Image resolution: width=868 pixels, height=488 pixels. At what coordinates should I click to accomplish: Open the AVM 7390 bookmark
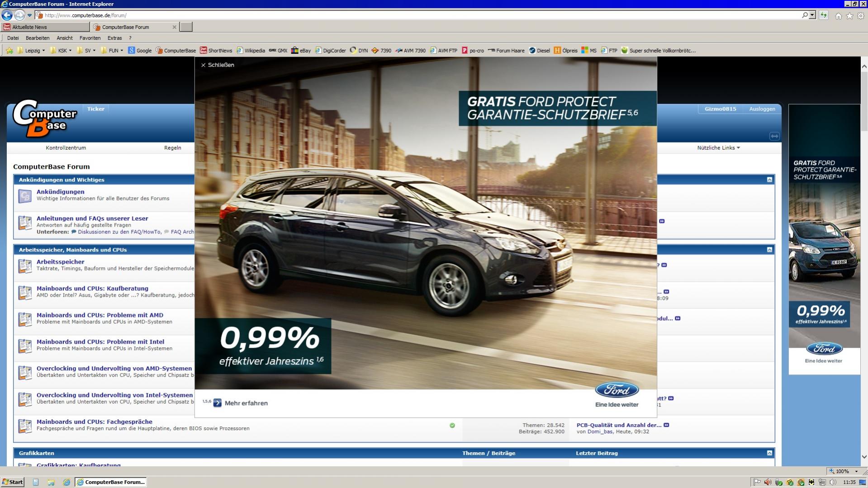(x=410, y=51)
